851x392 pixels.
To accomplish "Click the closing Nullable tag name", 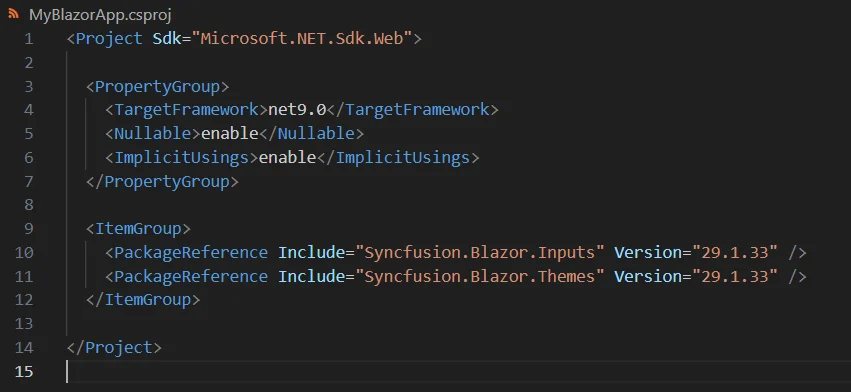I will click(x=316, y=134).
